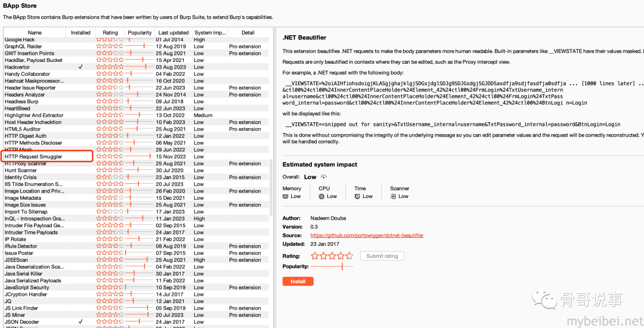The width and height of the screenshot is (644, 328).
Task: Click the Scanner impact icon
Action: (x=393, y=196)
